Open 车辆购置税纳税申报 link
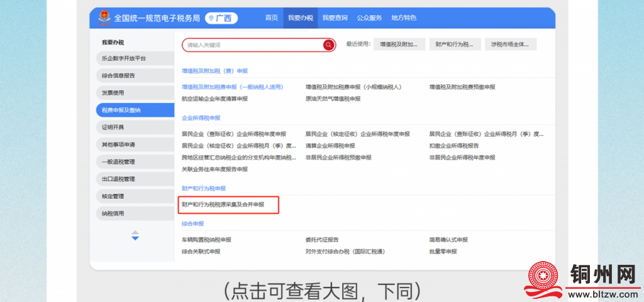 tap(206, 240)
